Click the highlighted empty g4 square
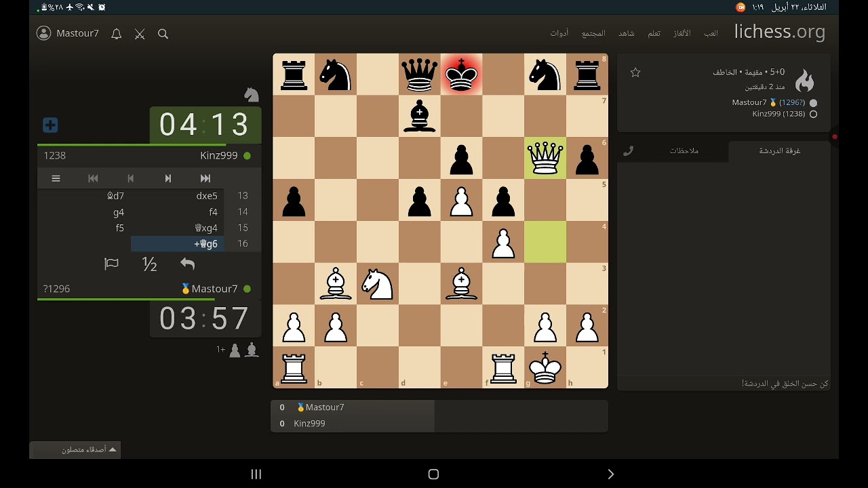The height and width of the screenshot is (488, 868). point(545,242)
